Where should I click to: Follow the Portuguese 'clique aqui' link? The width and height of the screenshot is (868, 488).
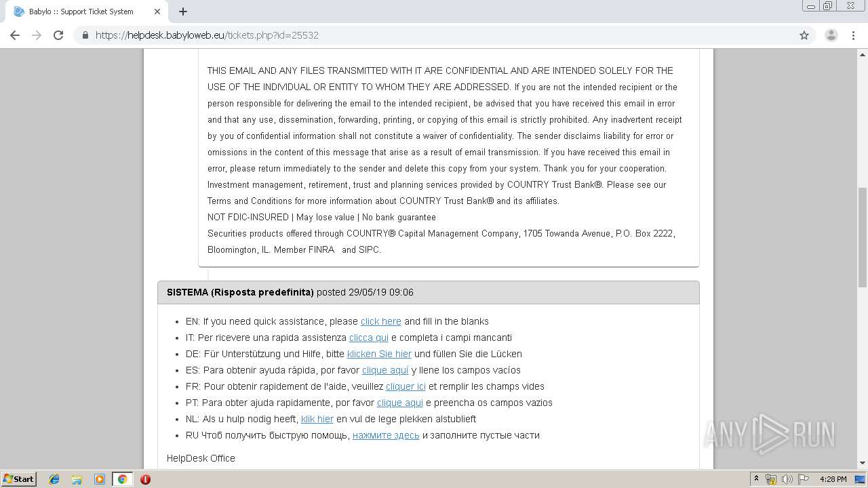coord(400,403)
